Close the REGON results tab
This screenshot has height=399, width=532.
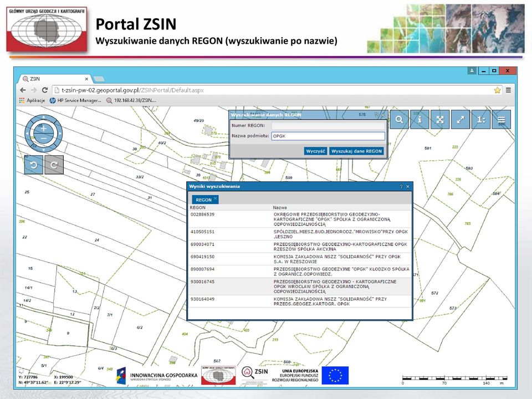point(216,198)
